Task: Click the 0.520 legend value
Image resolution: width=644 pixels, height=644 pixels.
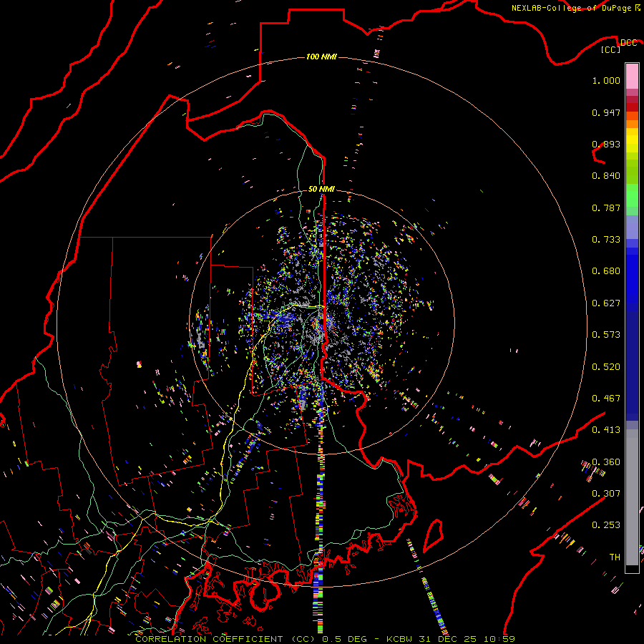Action: tap(606, 367)
